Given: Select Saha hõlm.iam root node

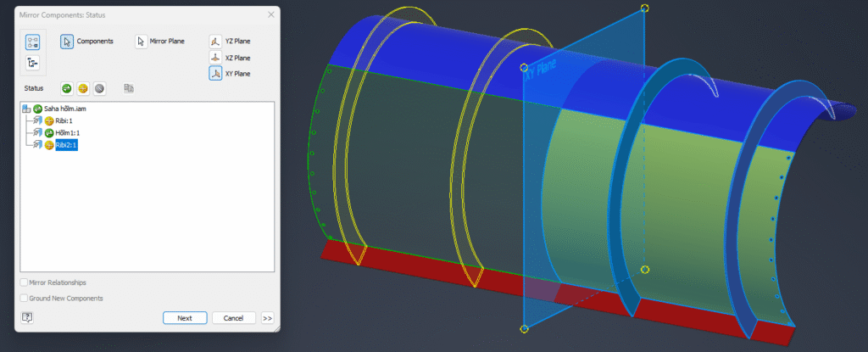Looking at the screenshot, I should pyautogui.click(x=66, y=109).
